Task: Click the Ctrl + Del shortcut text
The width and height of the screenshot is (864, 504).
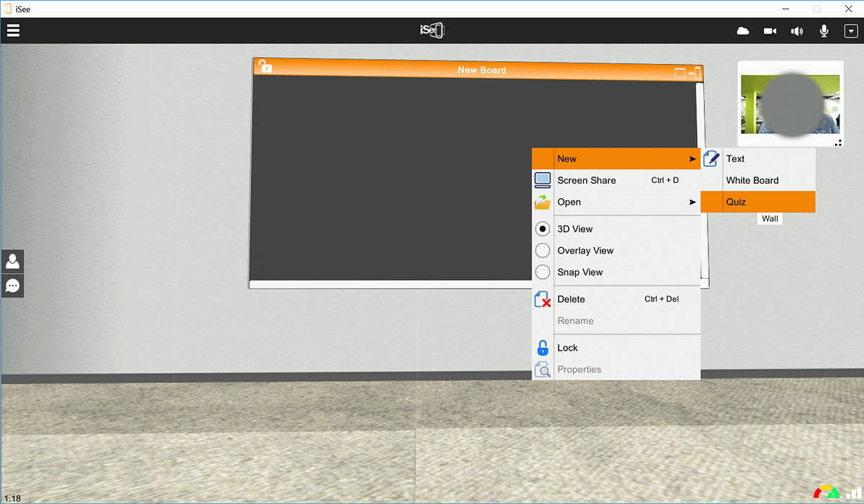Action: click(662, 299)
